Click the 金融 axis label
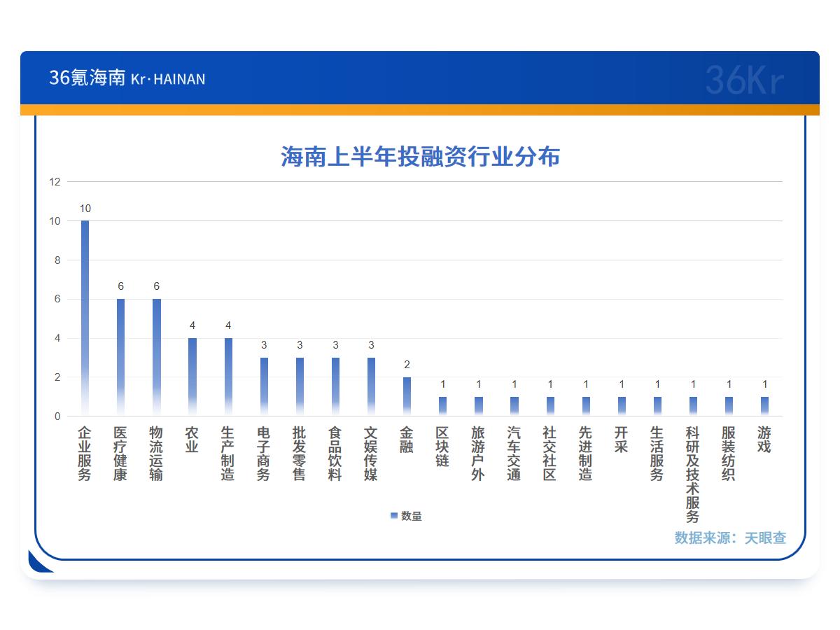This screenshot has width=840, height=630. [x=407, y=440]
